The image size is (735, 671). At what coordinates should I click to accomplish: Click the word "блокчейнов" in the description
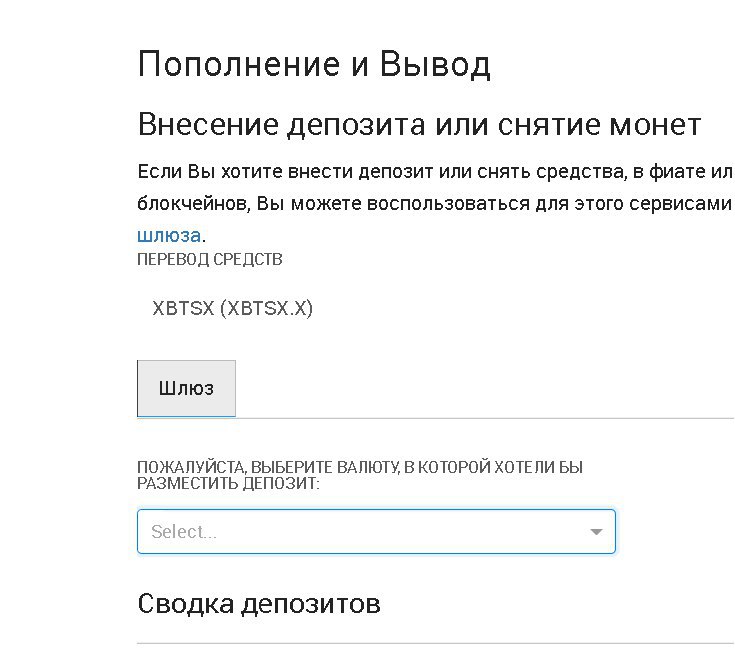(194, 204)
